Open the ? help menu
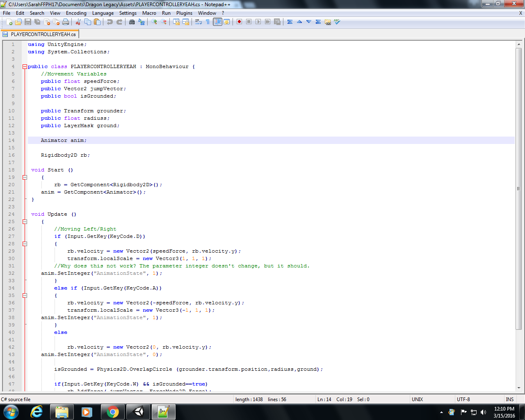525x420 pixels. click(x=223, y=13)
